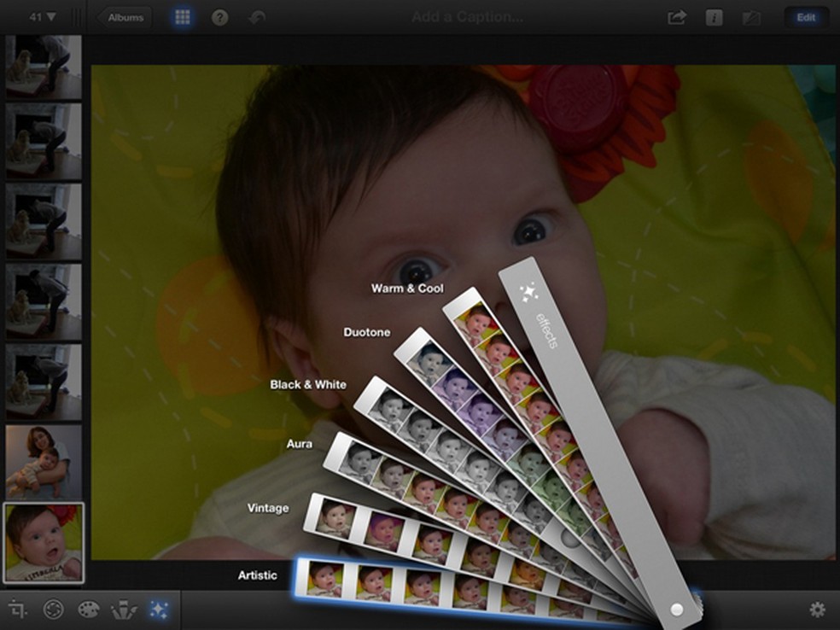Image resolution: width=840 pixels, height=630 pixels.
Task: Select the Crop tool icon
Action: 17,610
